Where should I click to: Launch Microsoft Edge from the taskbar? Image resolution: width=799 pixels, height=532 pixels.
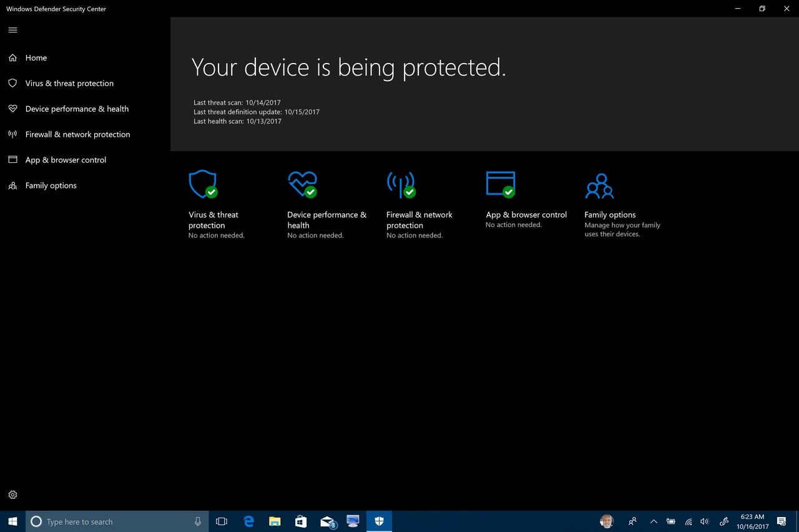click(248, 521)
